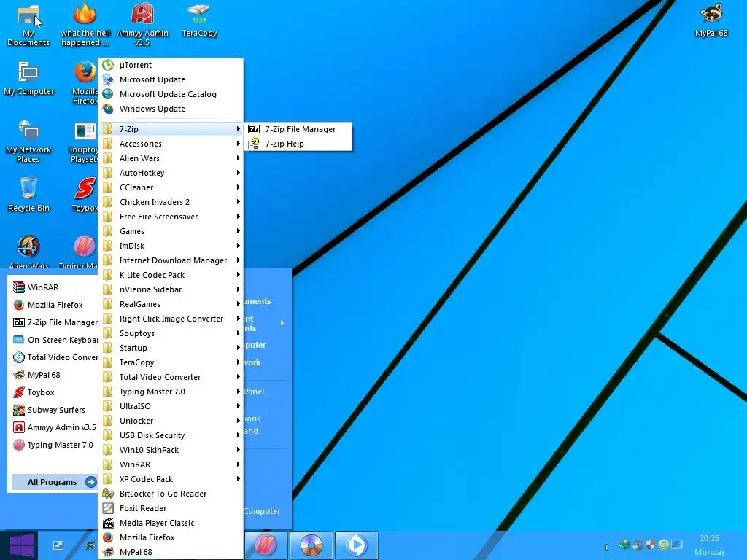Open 7-Zip Help in the submenu
Image resolution: width=747 pixels, height=560 pixels.
point(298,144)
